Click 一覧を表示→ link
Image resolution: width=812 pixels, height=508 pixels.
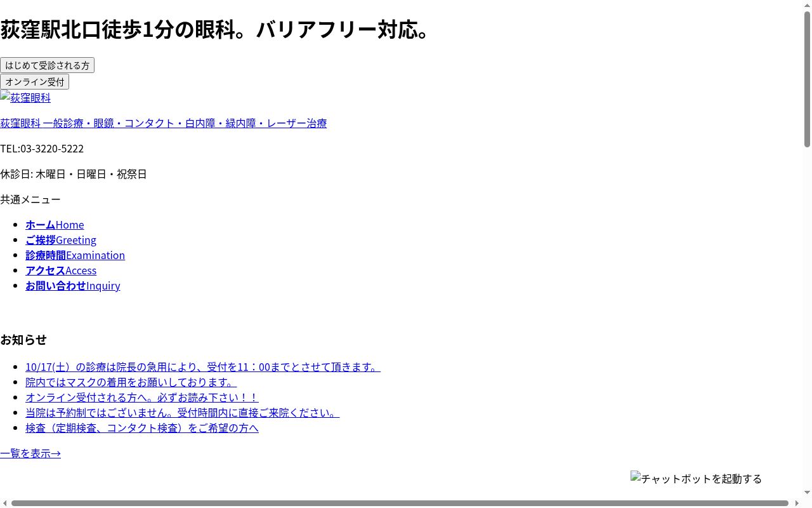30,453
